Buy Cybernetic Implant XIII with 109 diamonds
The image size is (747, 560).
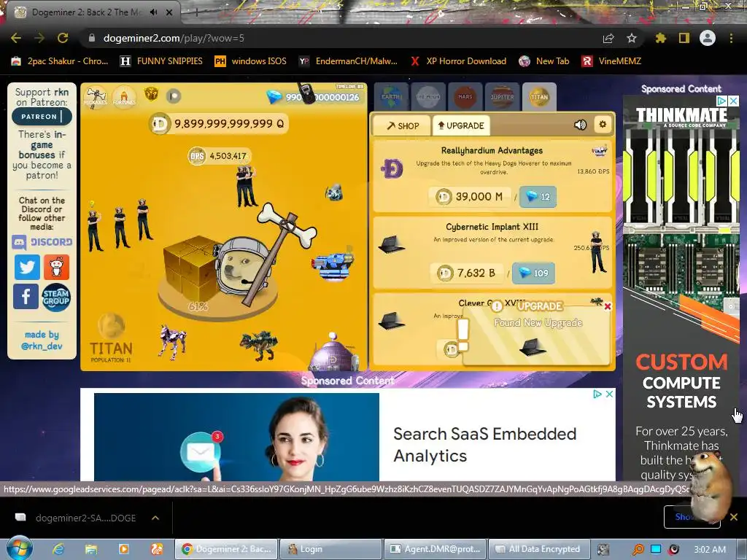[533, 273]
